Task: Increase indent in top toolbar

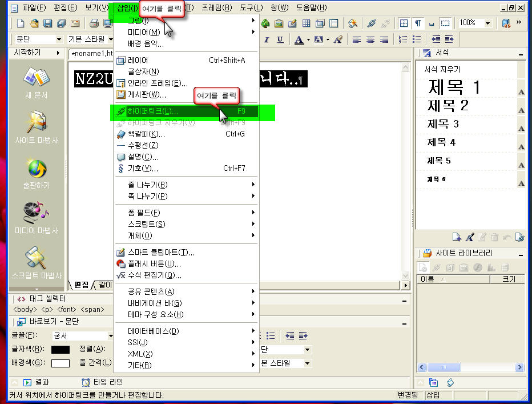Action: [450, 39]
